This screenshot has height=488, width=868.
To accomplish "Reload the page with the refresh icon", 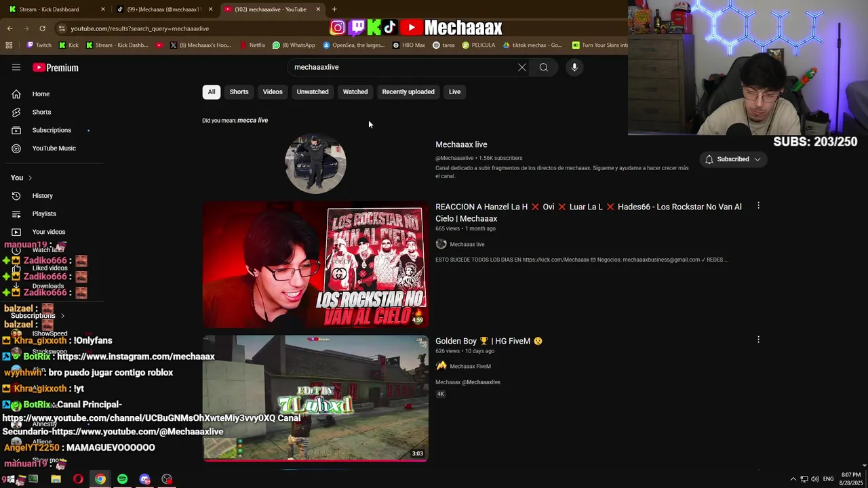I will click(x=42, y=28).
